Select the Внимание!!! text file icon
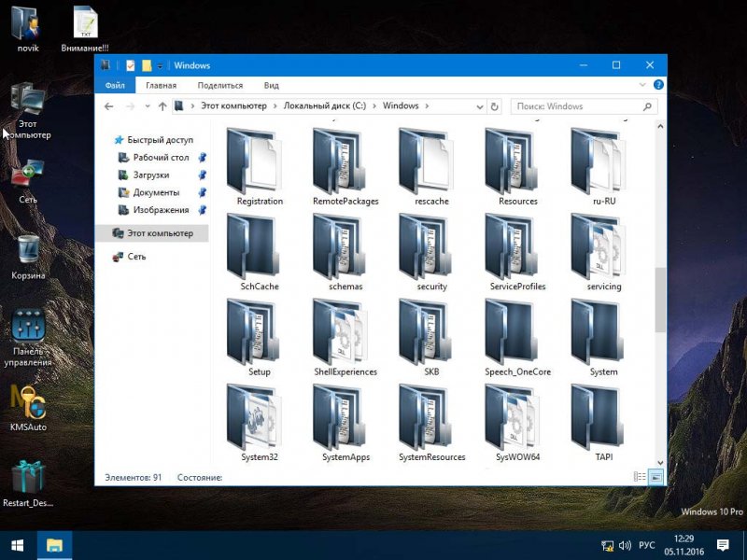The image size is (747, 560). coord(85,29)
